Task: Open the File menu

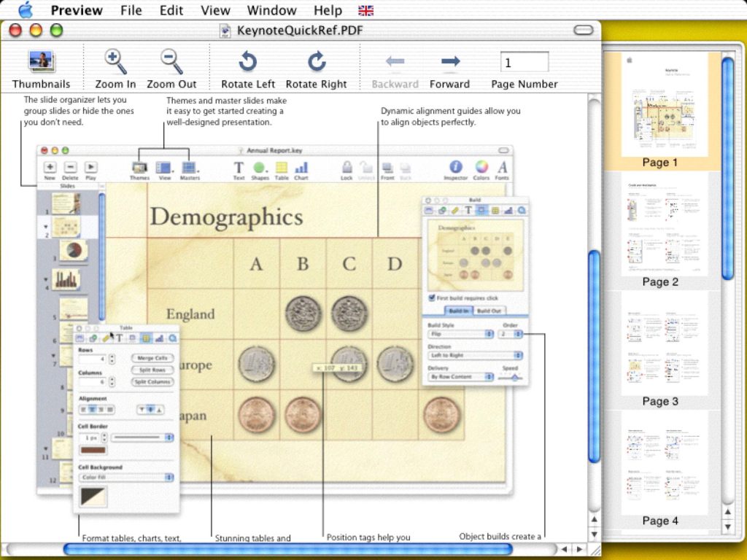Action: point(131,10)
